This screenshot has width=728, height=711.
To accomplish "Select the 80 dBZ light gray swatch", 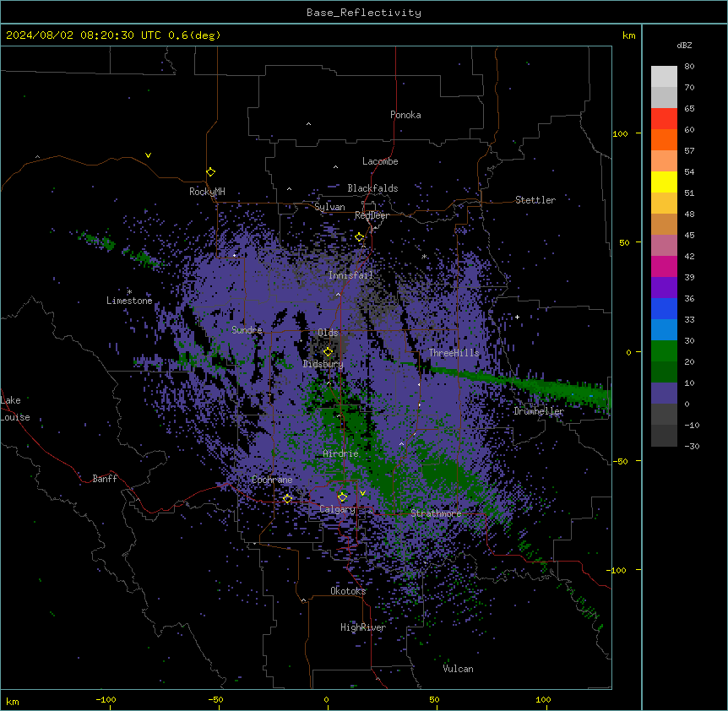I will click(x=664, y=76).
